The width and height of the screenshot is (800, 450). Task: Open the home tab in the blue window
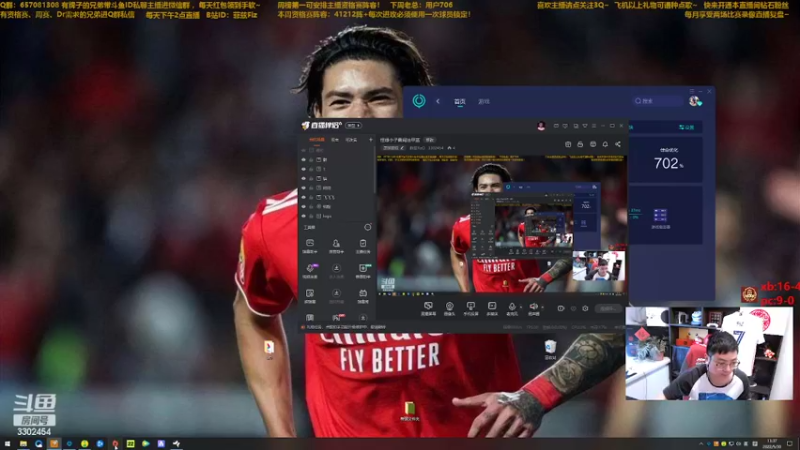pos(460,102)
